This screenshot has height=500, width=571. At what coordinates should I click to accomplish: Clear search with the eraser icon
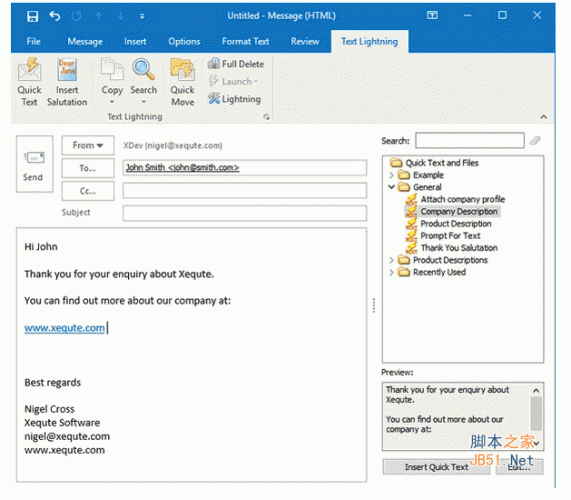(535, 141)
